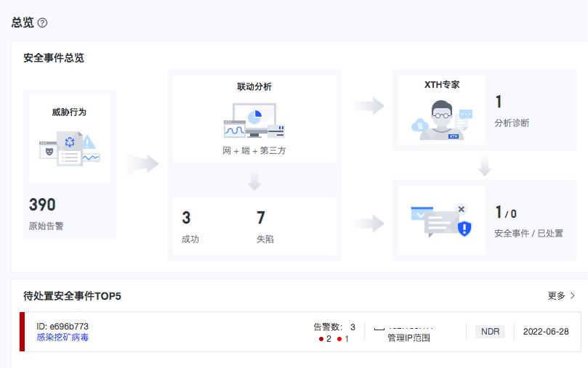
Task: Click the event date 2022-06-28
Action: 546,332
